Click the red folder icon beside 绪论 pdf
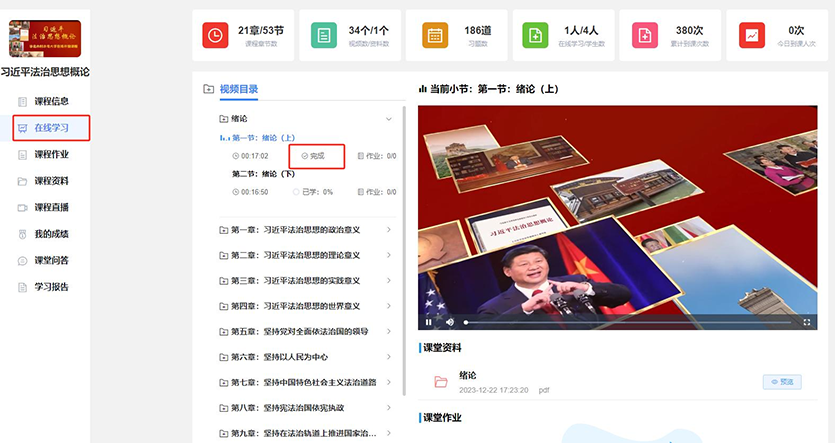The height and width of the screenshot is (443, 835). pos(441,382)
